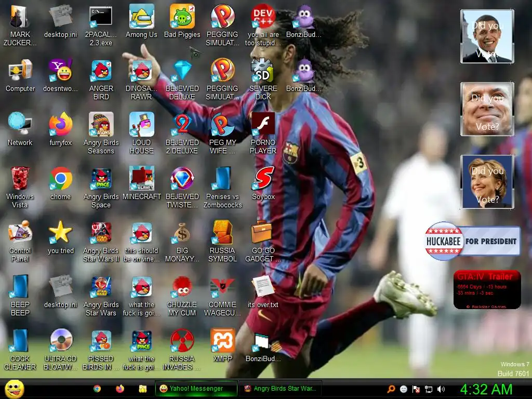Select the Penises vs Zombocks icon

pos(222,187)
